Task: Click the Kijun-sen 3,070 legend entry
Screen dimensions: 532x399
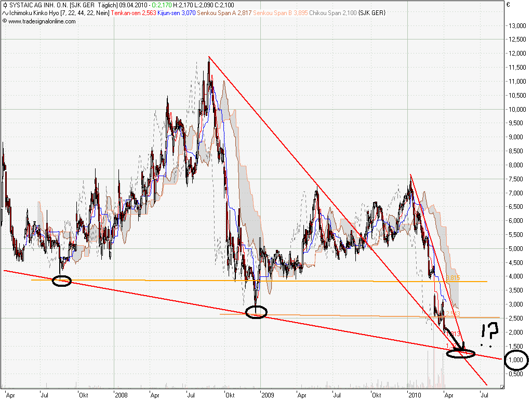Action: pyautogui.click(x=177, y=13)
